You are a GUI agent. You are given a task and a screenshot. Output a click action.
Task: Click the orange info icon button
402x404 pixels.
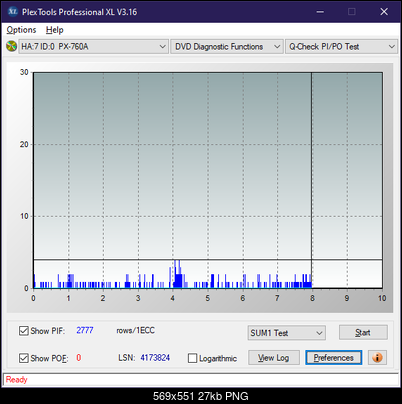pyautogui.click(x=377, y=358)
